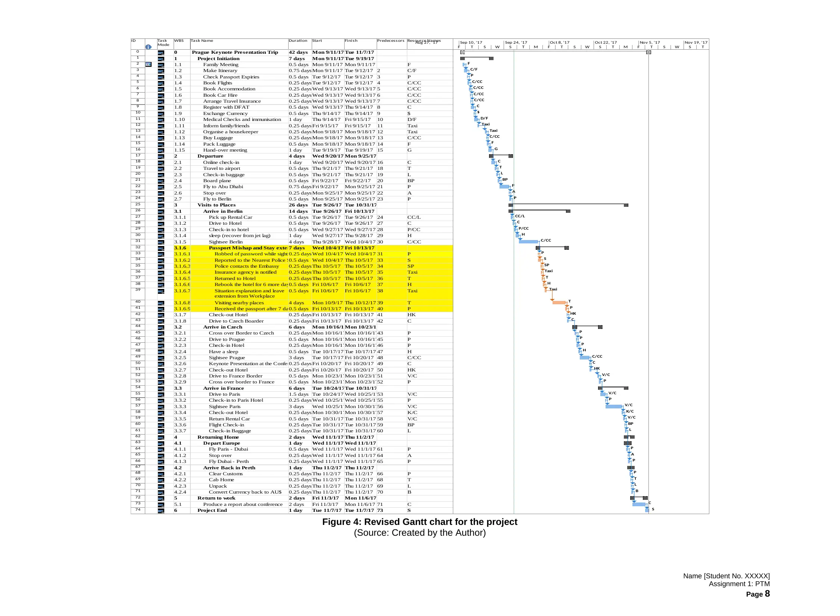Click the task mode icon for Arrive in Czech row

(x=161, y=327)
